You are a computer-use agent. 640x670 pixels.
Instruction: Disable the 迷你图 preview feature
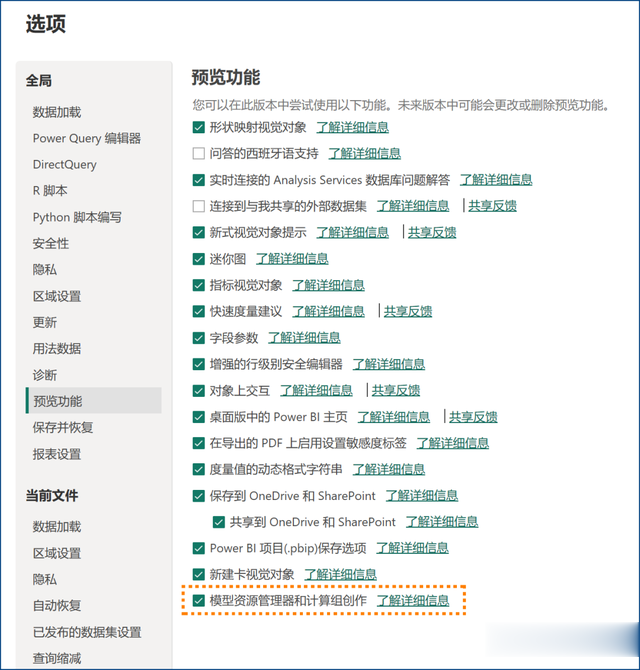click(199, 259)
